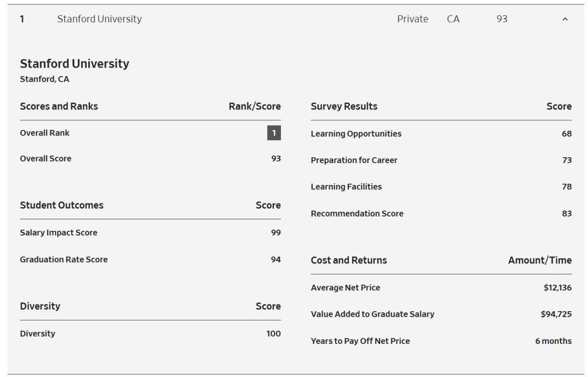Click "Value Added to Graduate Salary" label
The width and height of the screenshot is (588, 377).
point(372,314)
